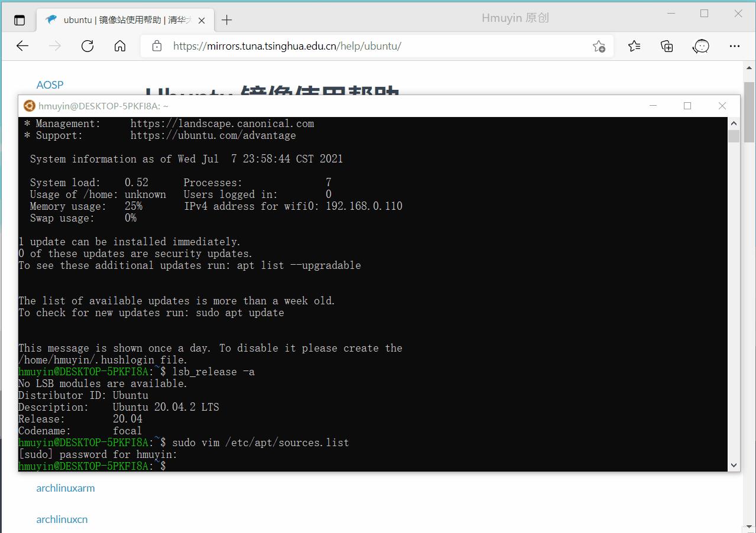Viewport: 756px width, 533px height.
Task: Close the ubuntu help browser tab
Action: point(202,19)
